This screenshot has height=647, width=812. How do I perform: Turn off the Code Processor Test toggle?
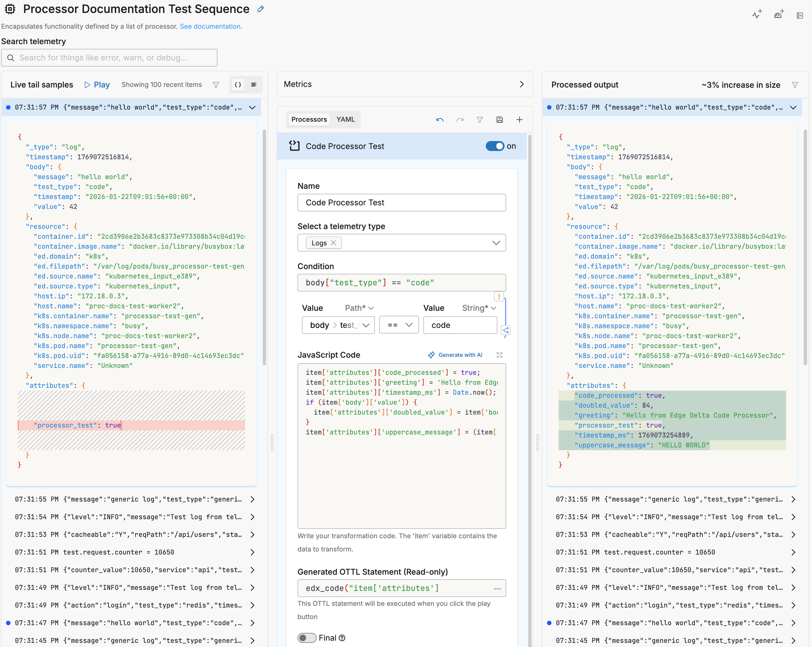click(495, 146)
